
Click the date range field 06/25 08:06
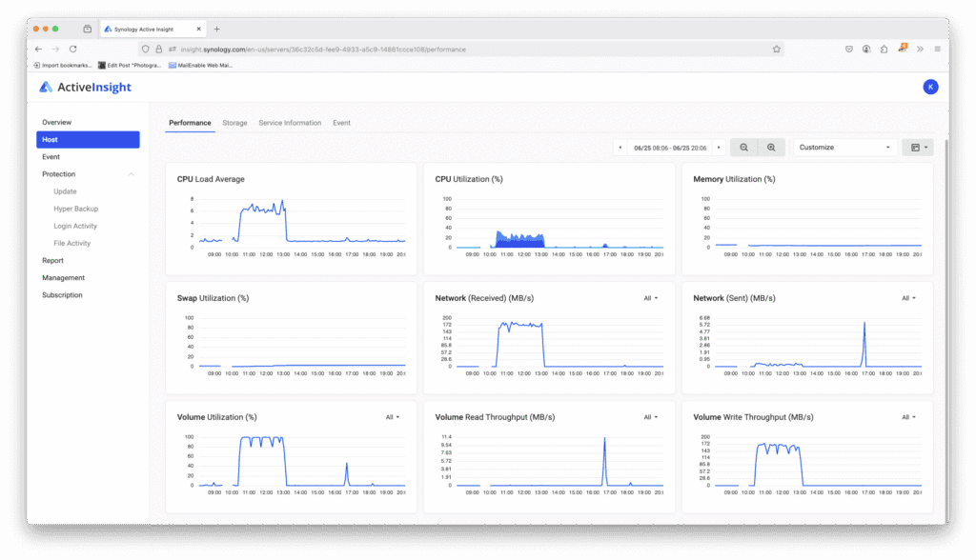pyautogui.click(x=669, y=148)
